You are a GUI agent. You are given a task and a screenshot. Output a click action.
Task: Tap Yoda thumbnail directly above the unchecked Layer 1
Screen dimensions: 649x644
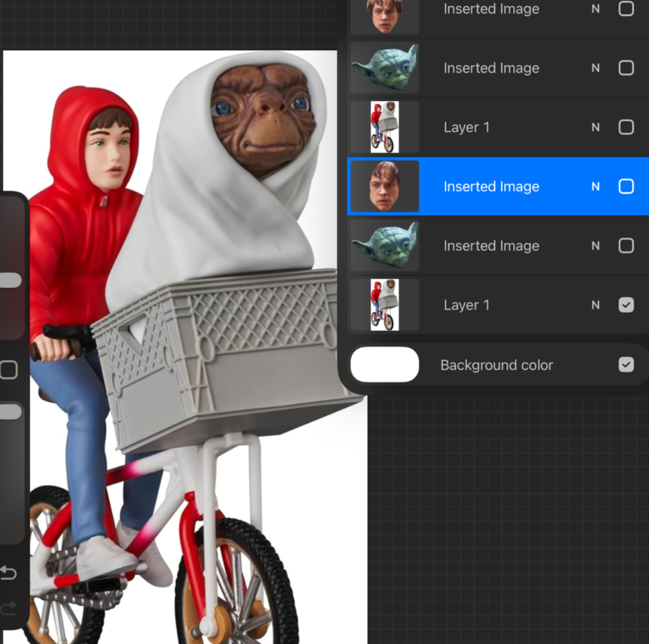(x=385, y=68)
